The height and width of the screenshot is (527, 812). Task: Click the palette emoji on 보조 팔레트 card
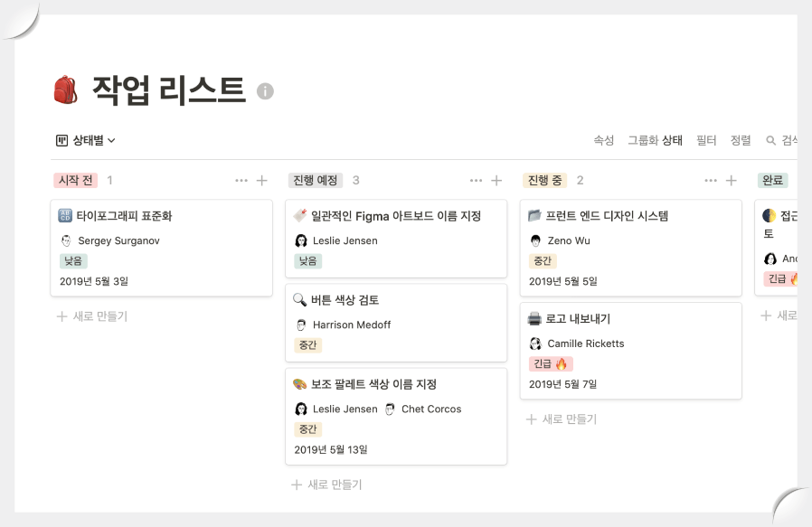click(x=300, y=383)
